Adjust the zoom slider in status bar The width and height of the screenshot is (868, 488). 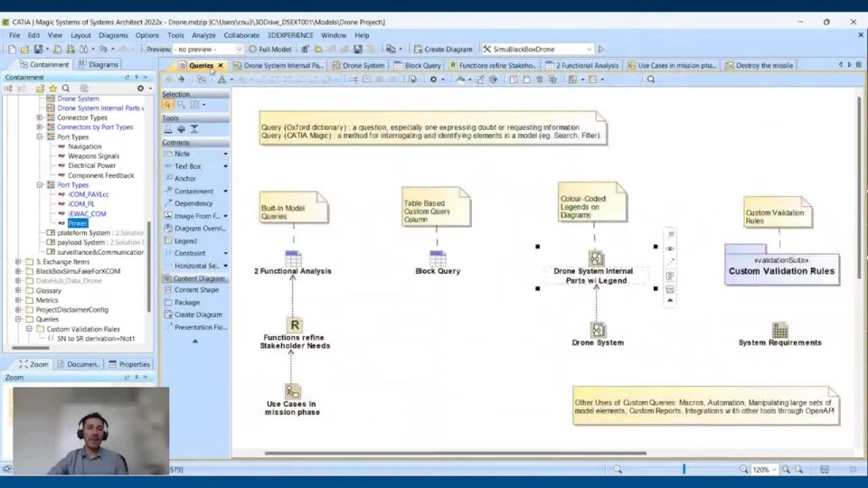tap(684, 469)
